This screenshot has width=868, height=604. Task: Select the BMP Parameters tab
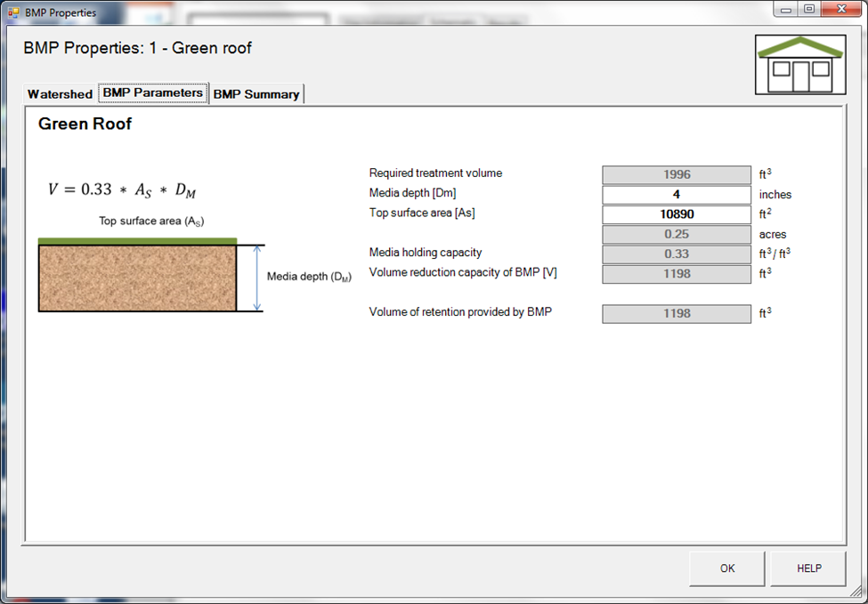(x=153, y=93)
